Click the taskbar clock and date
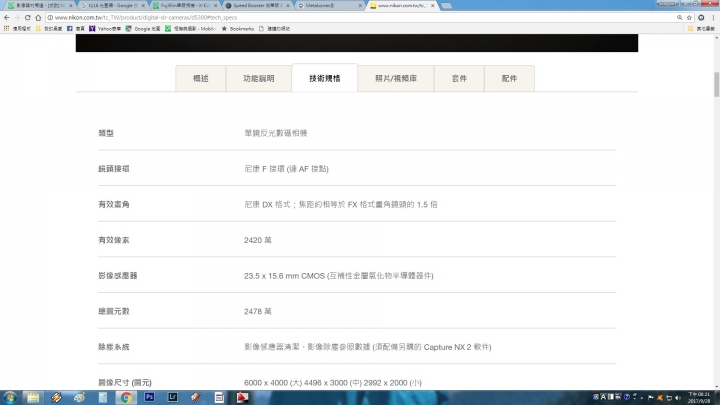720x405 pixels. pyautogui.click(x=699, y=398)
